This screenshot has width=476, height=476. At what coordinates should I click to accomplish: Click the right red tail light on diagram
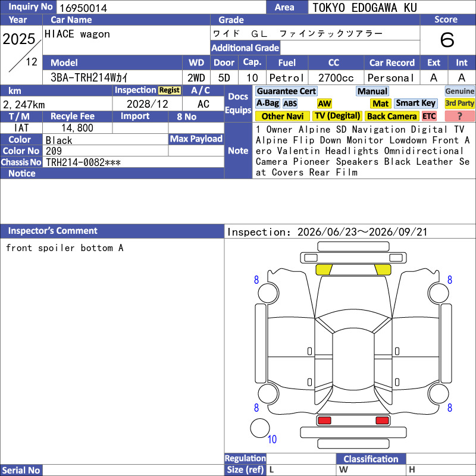(x=382, y=421)
